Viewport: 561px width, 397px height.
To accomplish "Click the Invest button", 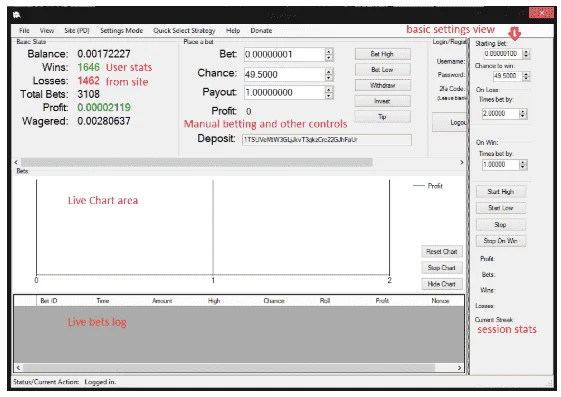I will [382, 101].
